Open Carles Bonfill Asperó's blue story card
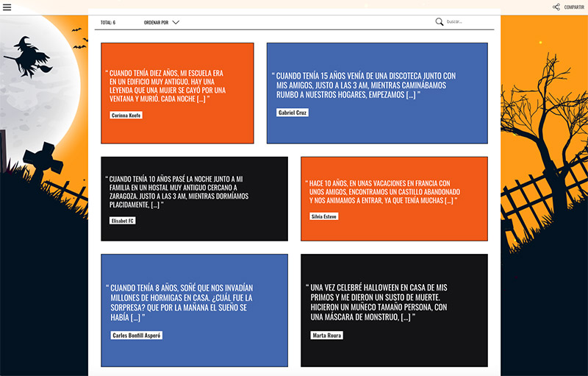This screenshot has width=588, height=376. 194,310
